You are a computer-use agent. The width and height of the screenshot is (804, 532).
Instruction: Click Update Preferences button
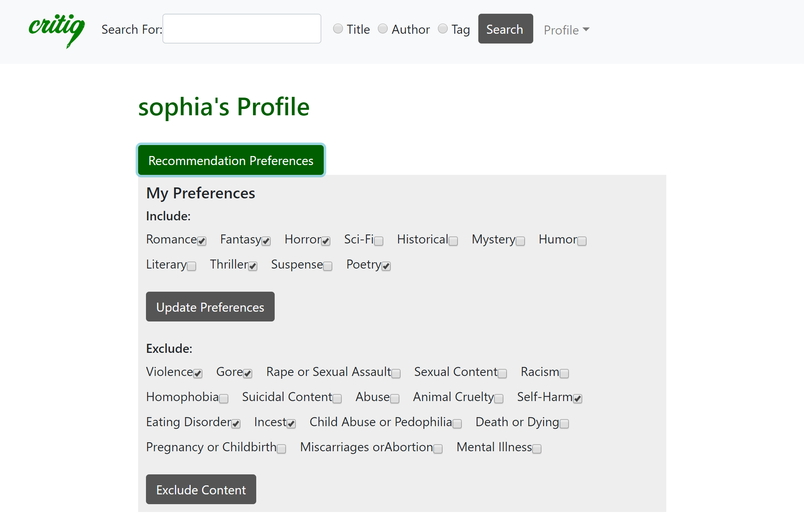[x=210, y=307]
